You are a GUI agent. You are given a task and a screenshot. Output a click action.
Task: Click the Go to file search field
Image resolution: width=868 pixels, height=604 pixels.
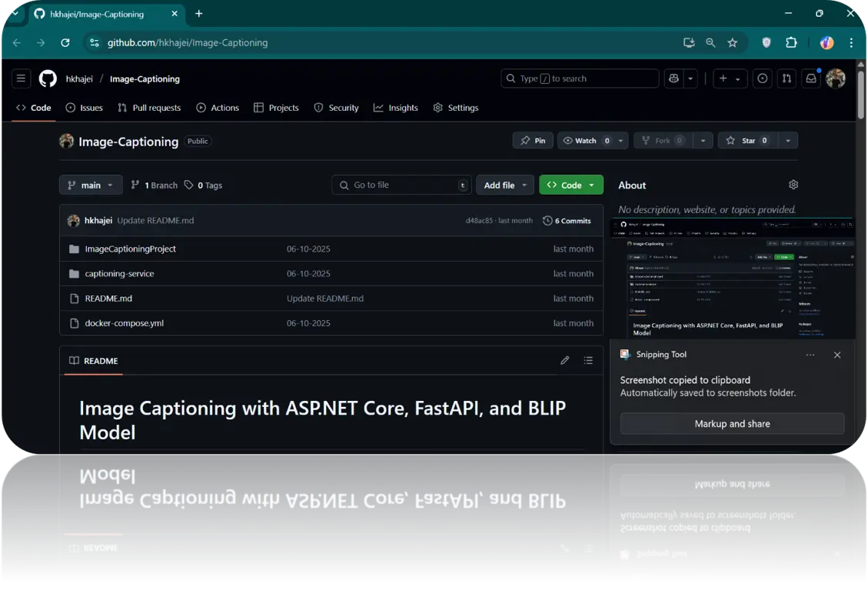point(401,185)
